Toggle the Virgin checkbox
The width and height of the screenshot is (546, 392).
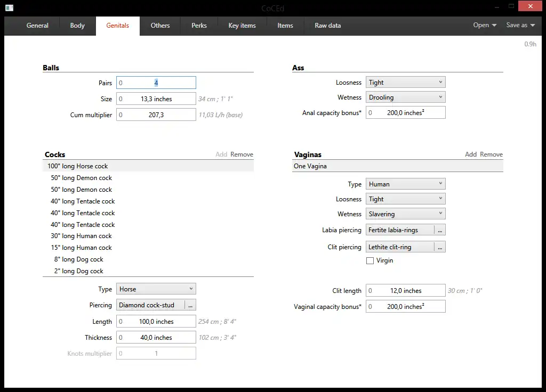point(370,260)
